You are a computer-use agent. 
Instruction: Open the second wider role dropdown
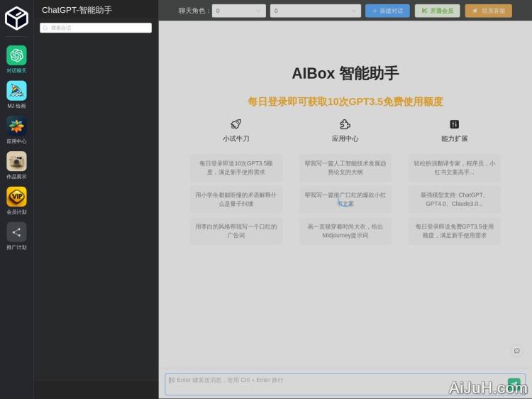pyautogui.click(x=316, y=11)
